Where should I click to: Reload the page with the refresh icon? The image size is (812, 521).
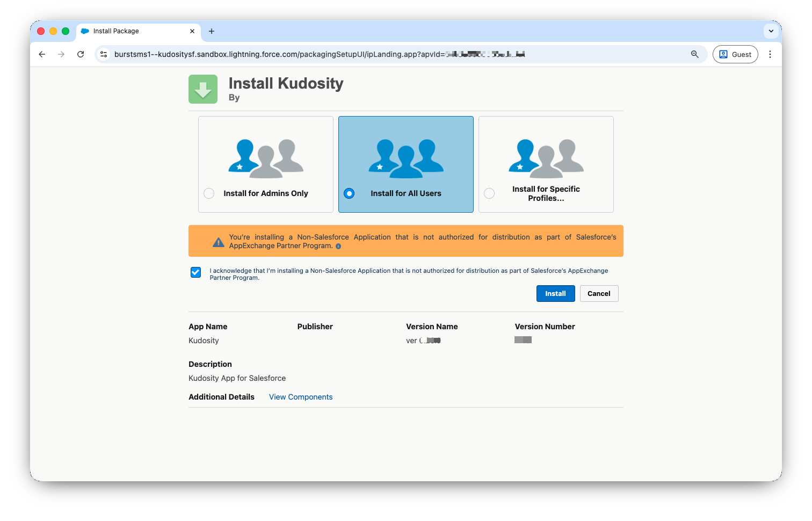click(x=81, y=54)
